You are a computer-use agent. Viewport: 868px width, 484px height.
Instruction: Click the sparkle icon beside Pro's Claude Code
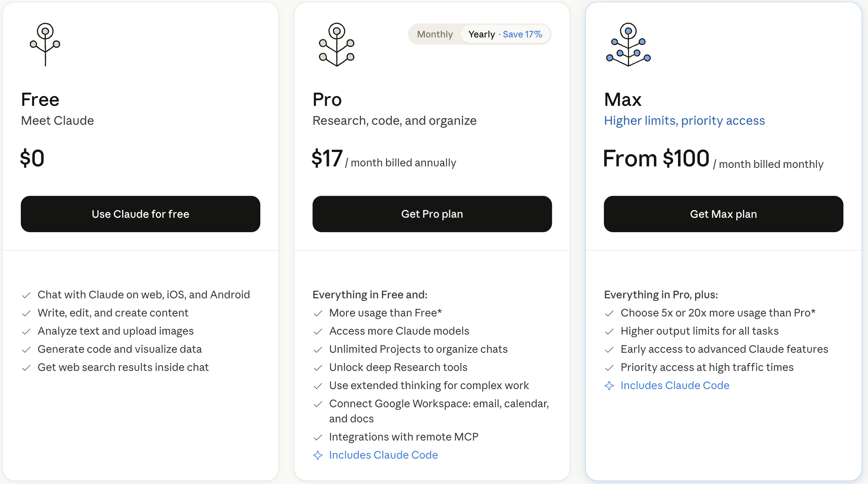(x=318, y=455)
